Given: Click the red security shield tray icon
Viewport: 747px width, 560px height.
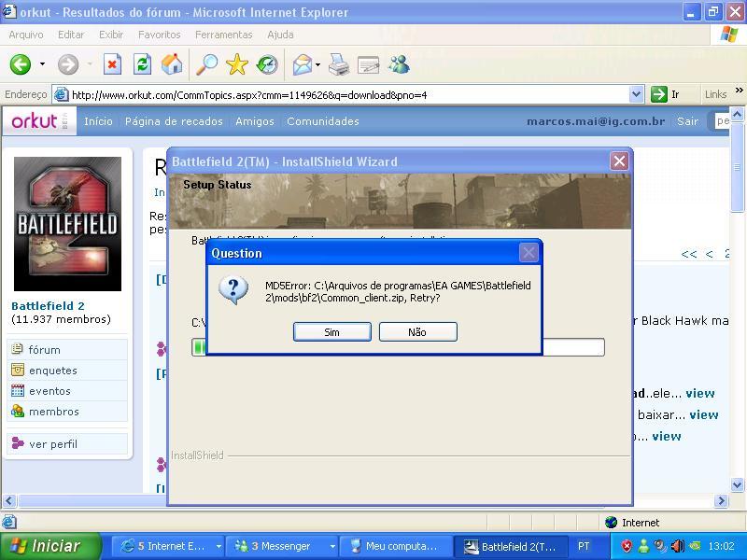Looking at the screenshot, I should (x=627, y=546).
